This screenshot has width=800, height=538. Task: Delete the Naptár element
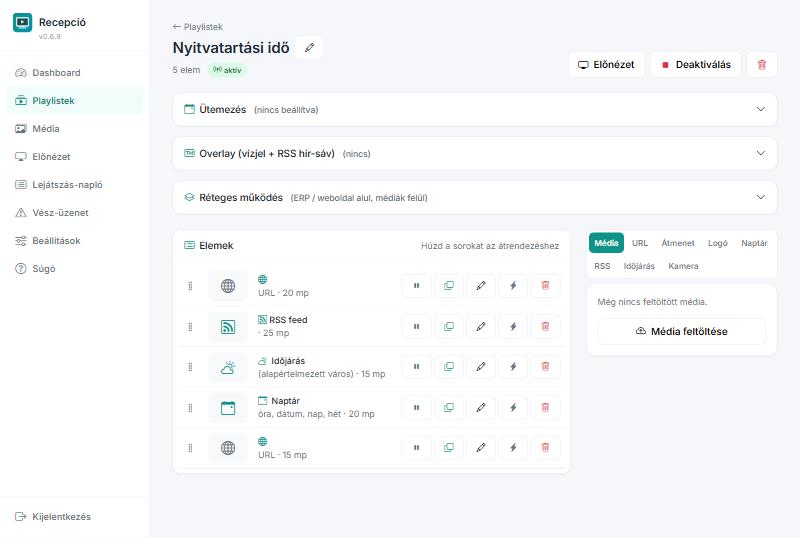pyautogui.click(x=545, y=408)
